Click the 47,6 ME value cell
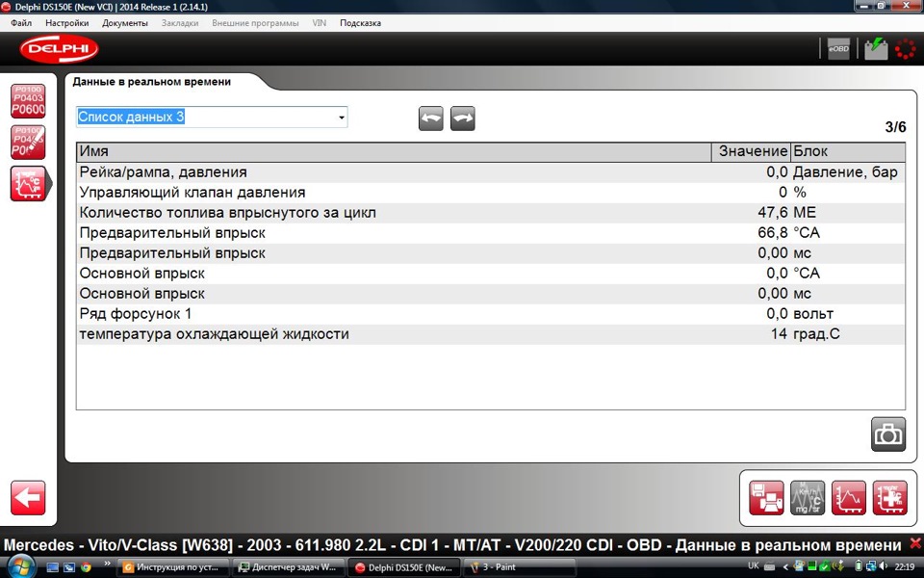This screenshot has width=924, height=578. point(773,212)
